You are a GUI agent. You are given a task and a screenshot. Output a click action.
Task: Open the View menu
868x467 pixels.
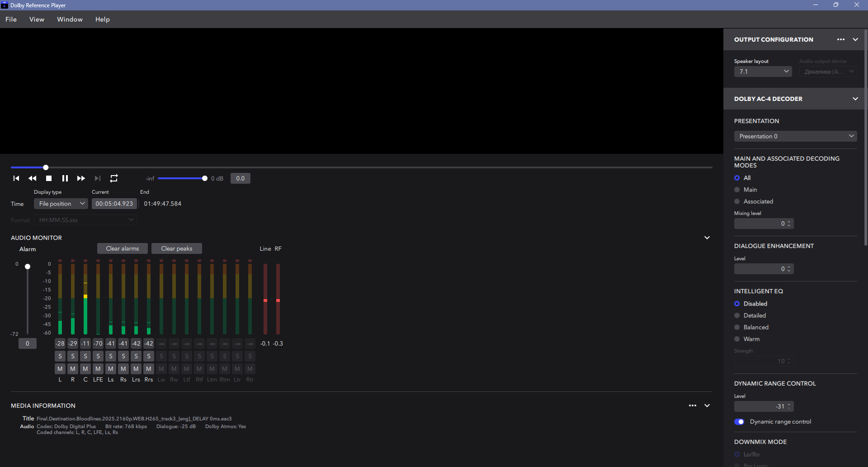pyautogui.click(x=37, y=19)
